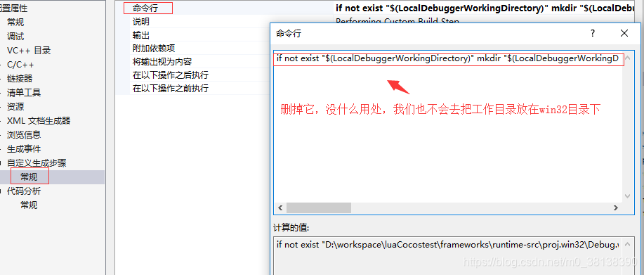Select the VC++ 目录 tree item
Image resolution: width=644 pixels, height=275 pixels.
[x=29, y=51]
